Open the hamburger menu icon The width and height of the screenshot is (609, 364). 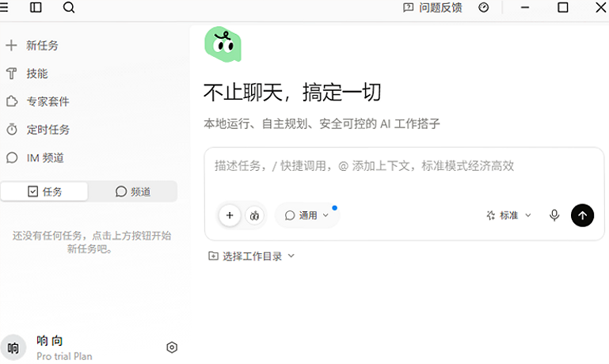click(3, 7)
